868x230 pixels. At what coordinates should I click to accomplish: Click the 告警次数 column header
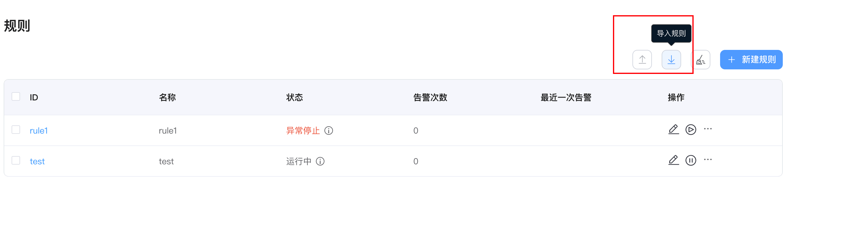click(430, 97)
